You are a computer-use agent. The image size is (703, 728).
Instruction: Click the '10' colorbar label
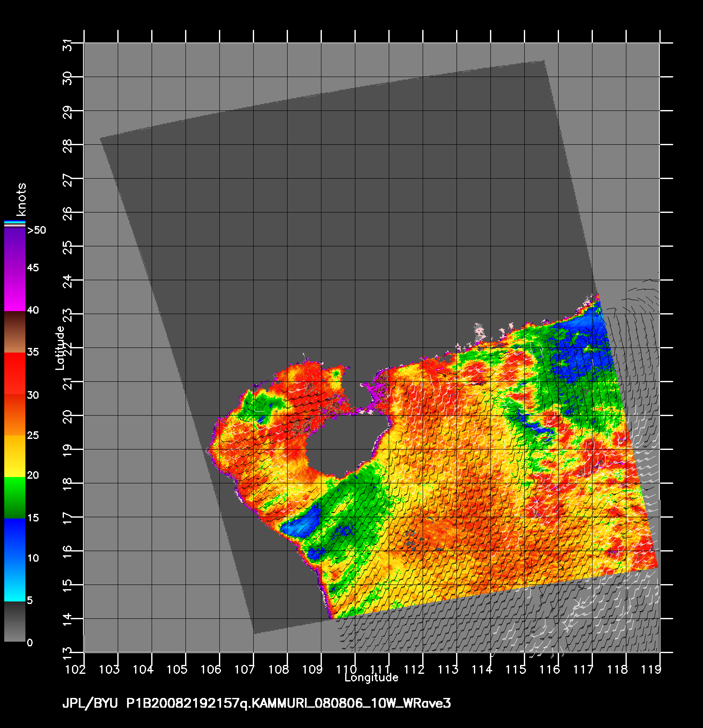33,558
